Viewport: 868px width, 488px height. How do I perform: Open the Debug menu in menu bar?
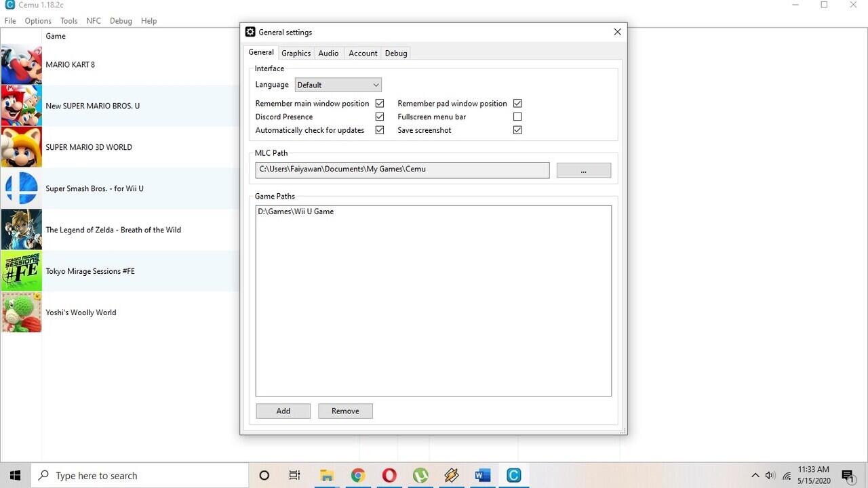click(x=121, y=21)
